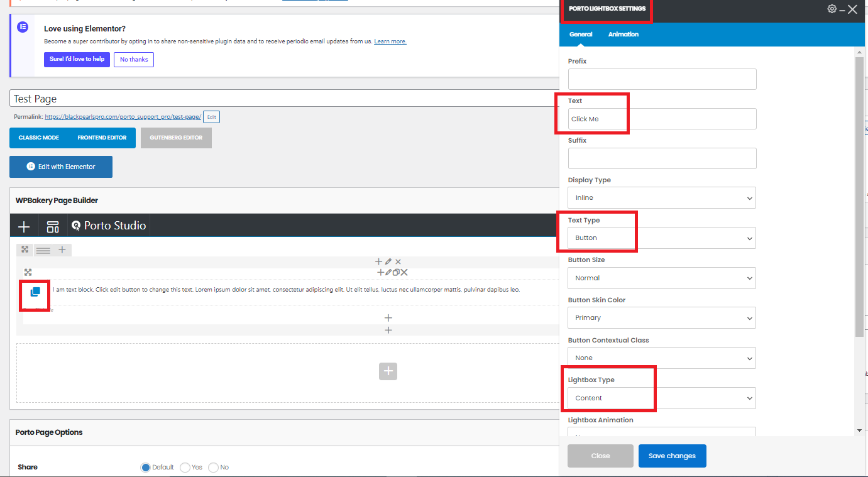Open the Button Skin Color dropdown

point(662,317)
